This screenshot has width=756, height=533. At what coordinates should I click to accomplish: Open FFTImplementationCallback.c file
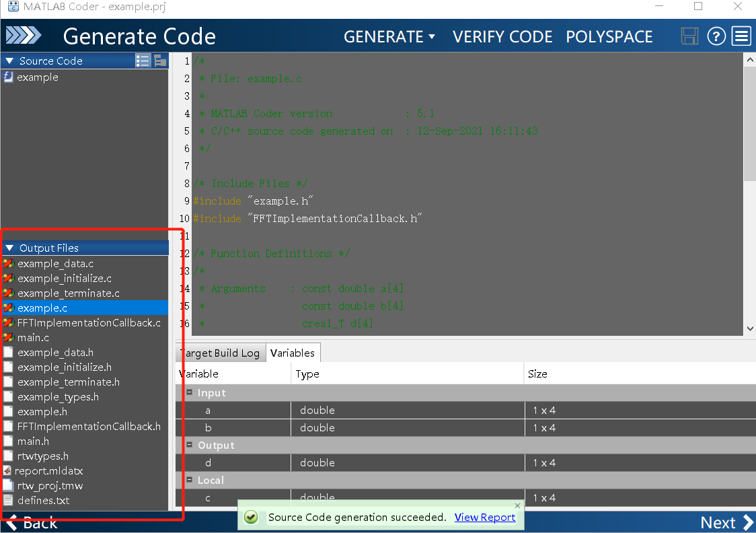[89, 323]
